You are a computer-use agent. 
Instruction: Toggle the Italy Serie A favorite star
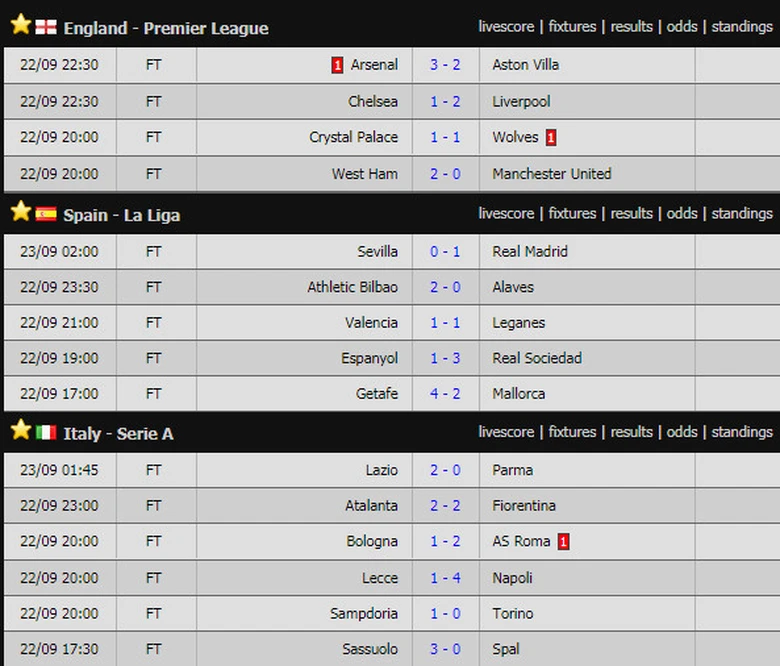point(20,430)
